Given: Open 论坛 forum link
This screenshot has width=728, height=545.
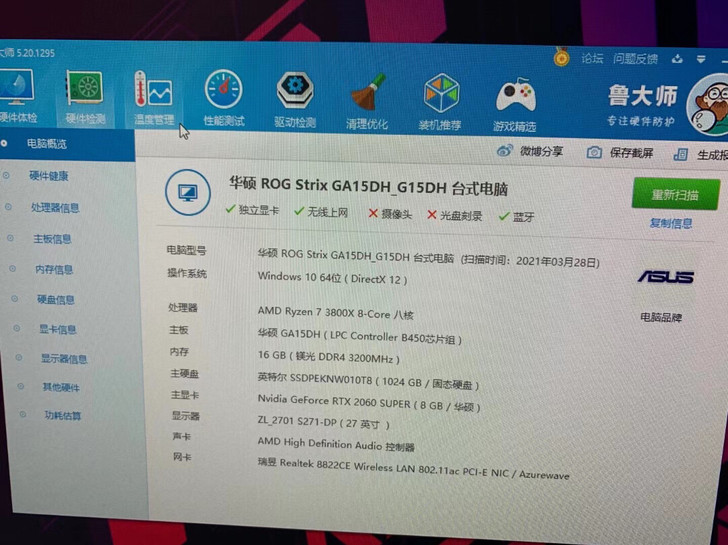Looking at the screenshot, I should [592, 58].
